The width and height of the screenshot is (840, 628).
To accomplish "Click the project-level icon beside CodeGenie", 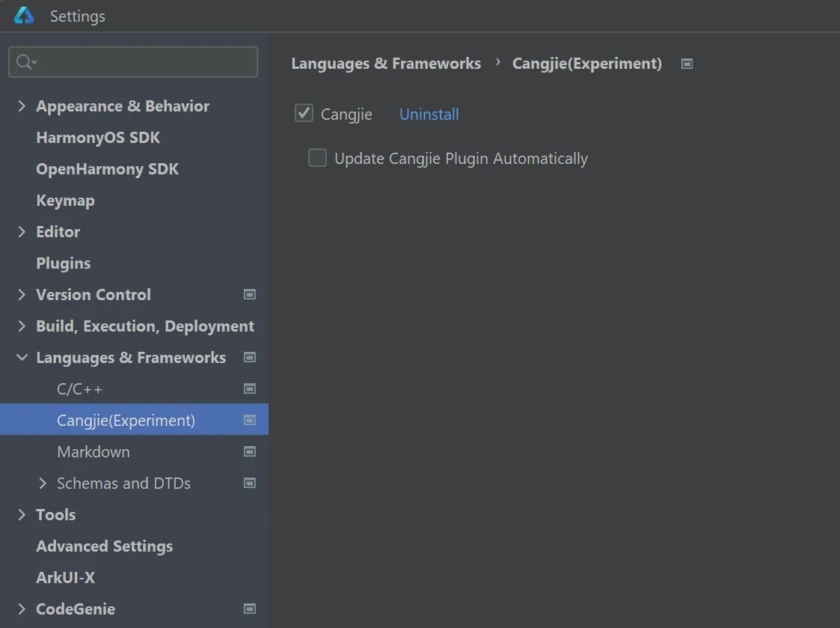I will tap(250, 609).
